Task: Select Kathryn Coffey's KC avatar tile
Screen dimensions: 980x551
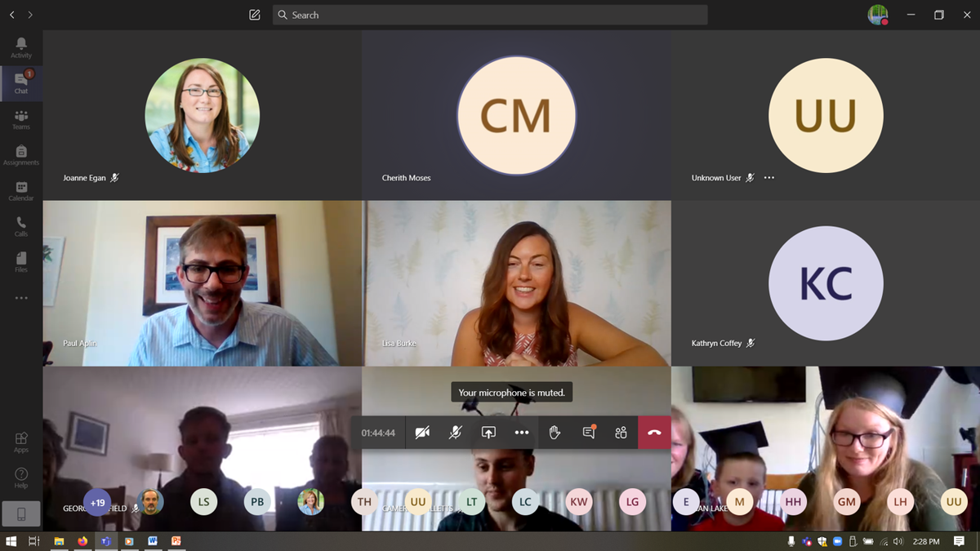Action: (x=826, y=283)
